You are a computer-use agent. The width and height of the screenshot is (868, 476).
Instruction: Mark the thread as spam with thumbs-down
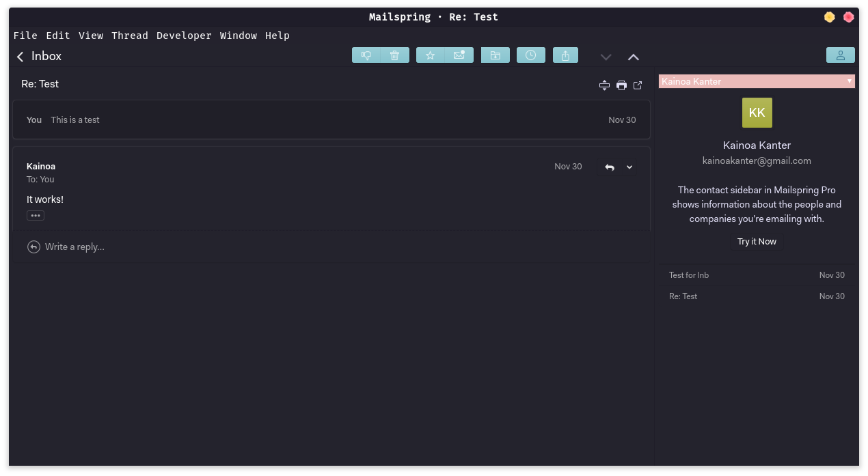pyautogui.click(x=366, y=55)
